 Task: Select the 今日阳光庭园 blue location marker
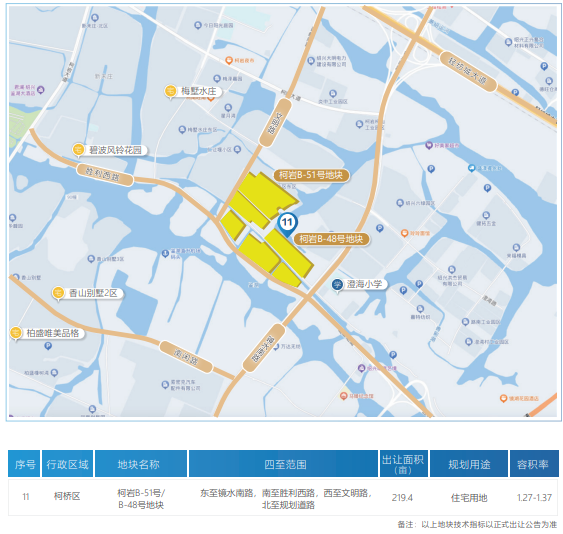tap(197, 25)
